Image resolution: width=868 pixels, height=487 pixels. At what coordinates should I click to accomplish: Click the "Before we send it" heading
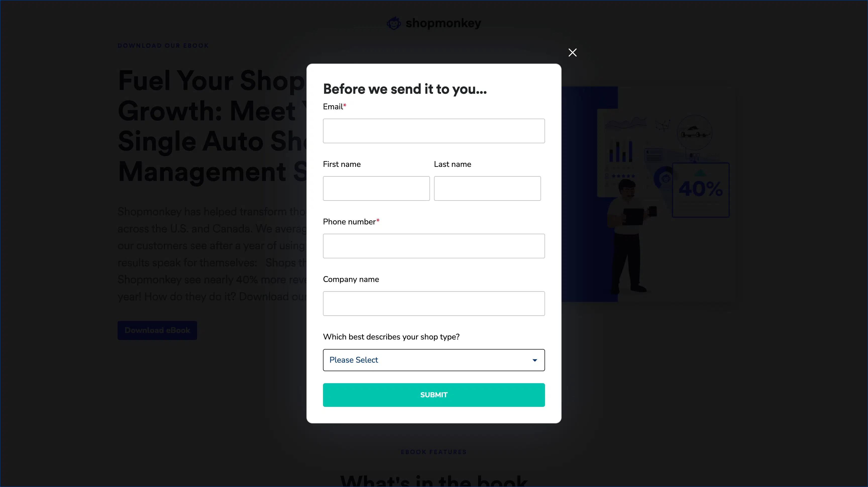tap(405, 89)
